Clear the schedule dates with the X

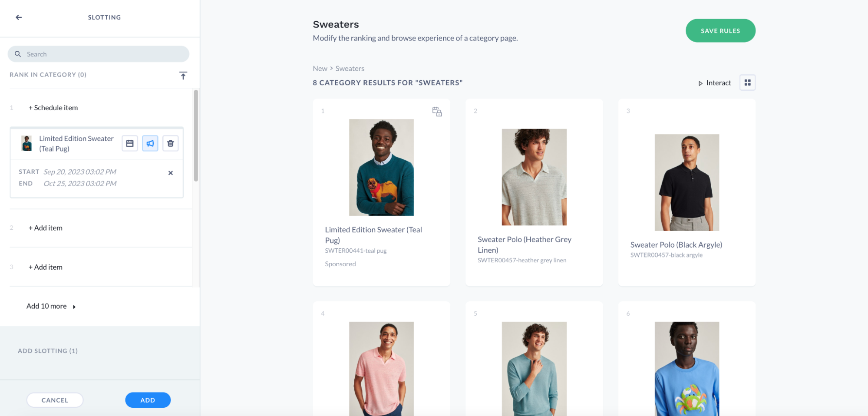170,173
